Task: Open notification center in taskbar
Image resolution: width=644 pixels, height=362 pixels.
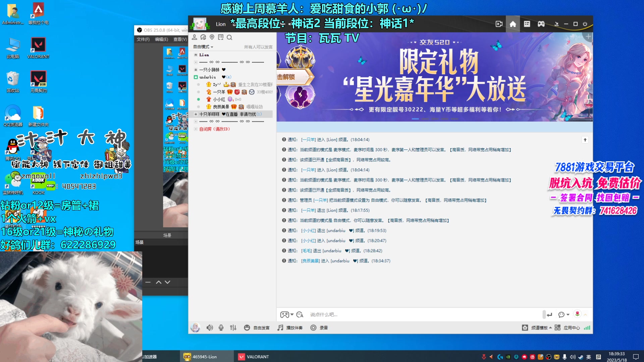Action: click(636, 357)
